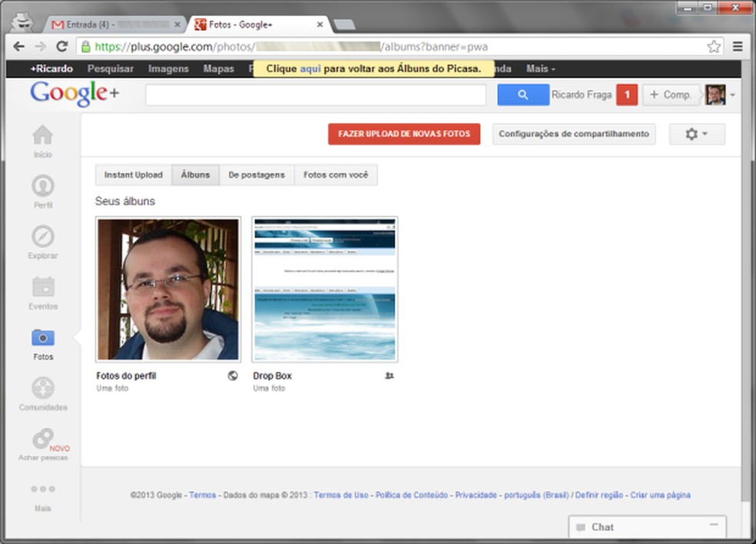Click the public globe icon on Fotos do perfil
The image size is (756, 544).
pos(233,376)
